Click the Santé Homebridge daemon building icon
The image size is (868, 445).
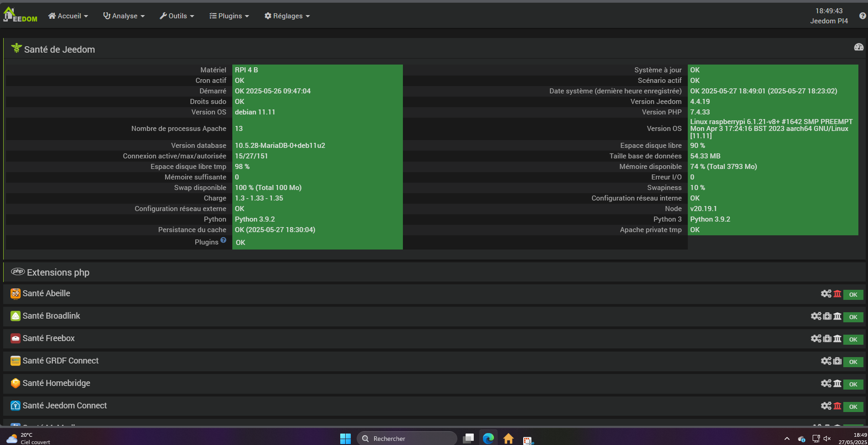tap(837, 384)
